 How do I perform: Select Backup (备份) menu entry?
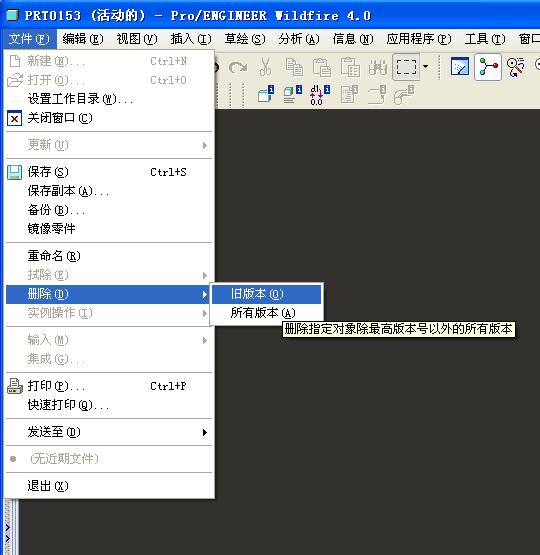click(x=110, y=210)
